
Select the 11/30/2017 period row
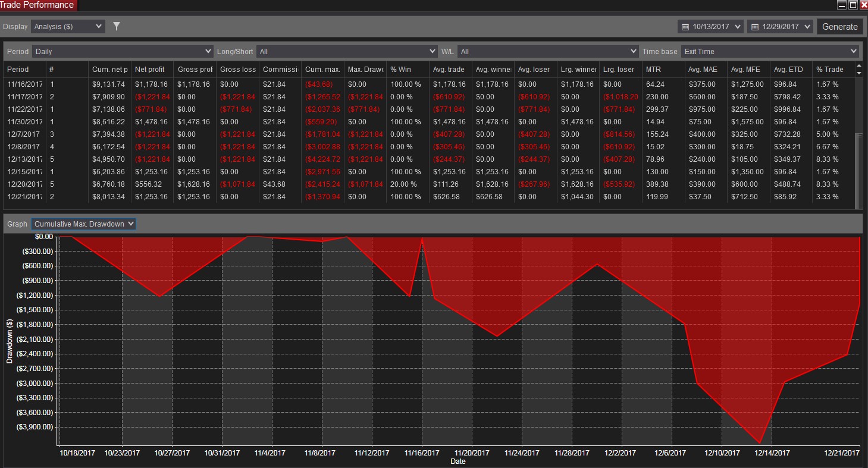429,122
